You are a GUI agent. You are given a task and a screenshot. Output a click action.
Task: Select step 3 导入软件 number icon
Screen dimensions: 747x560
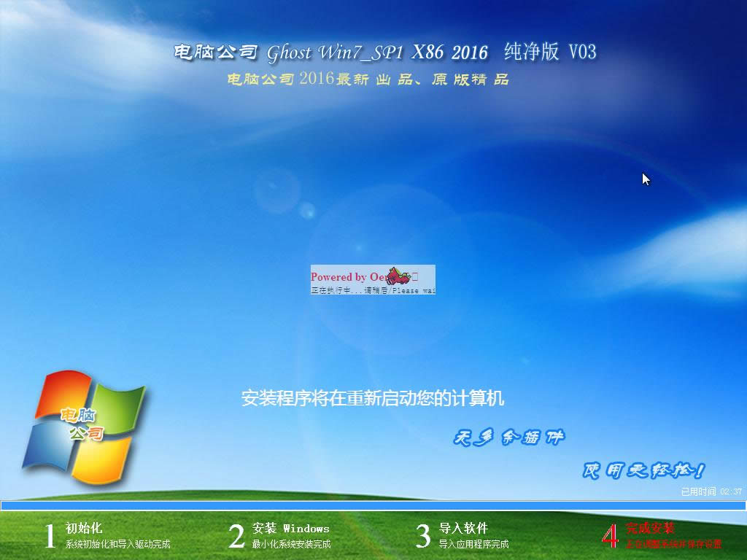click(x=422, y=536)
